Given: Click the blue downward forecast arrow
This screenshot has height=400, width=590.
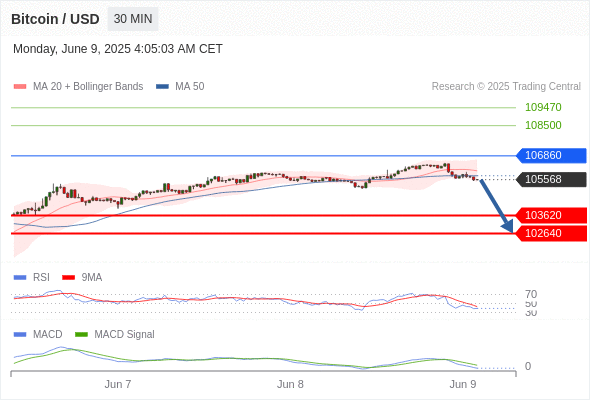Looking at the screenshot, I should tap(497, 206).
